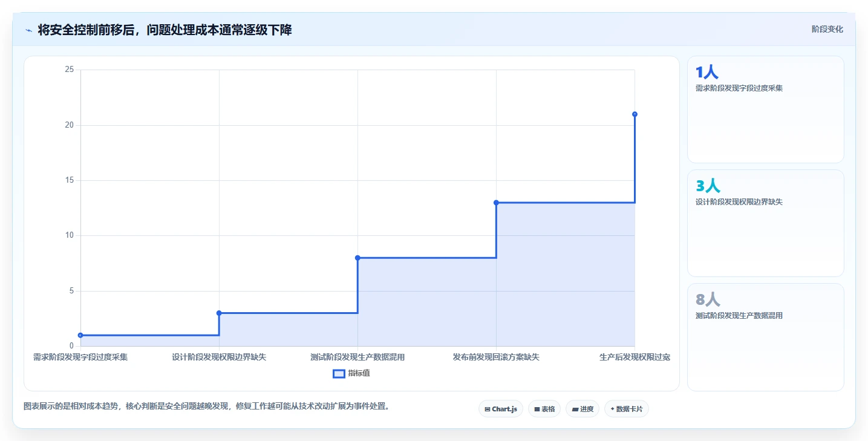Open the 8人 card

765,337
